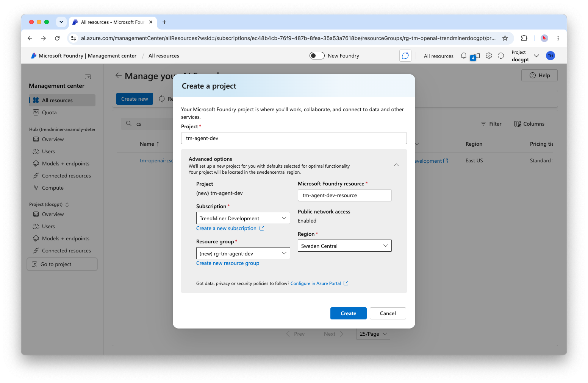Screen dimensions: 588x383
Task: Edit the Microsoft Foundry resource name field
Action: (x=345, y=195)
